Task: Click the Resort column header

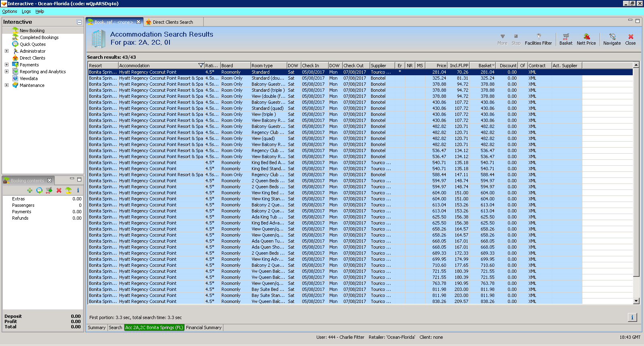Action: pos(103,66)
